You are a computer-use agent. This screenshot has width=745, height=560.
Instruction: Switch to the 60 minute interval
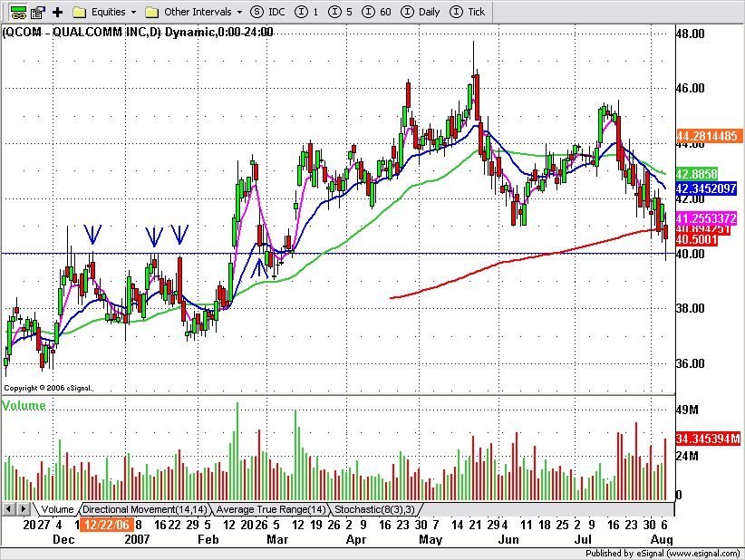click(376, 12)
